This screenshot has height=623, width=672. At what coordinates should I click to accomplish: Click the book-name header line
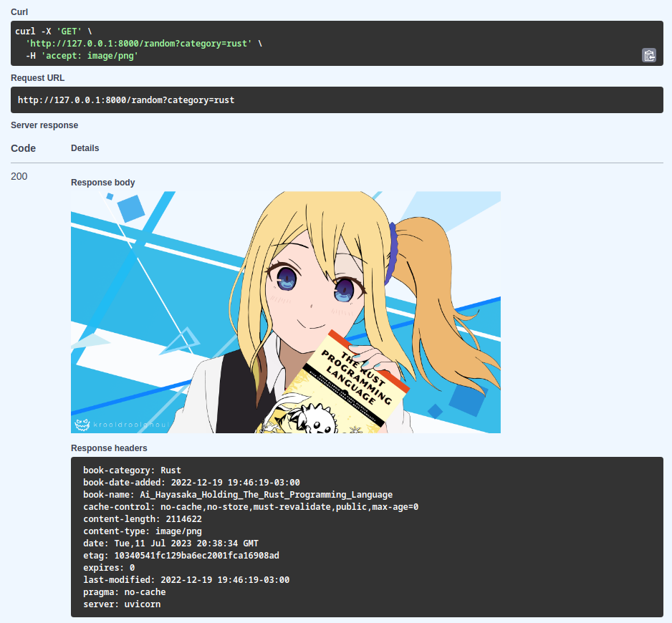click(x=238, y=495)
